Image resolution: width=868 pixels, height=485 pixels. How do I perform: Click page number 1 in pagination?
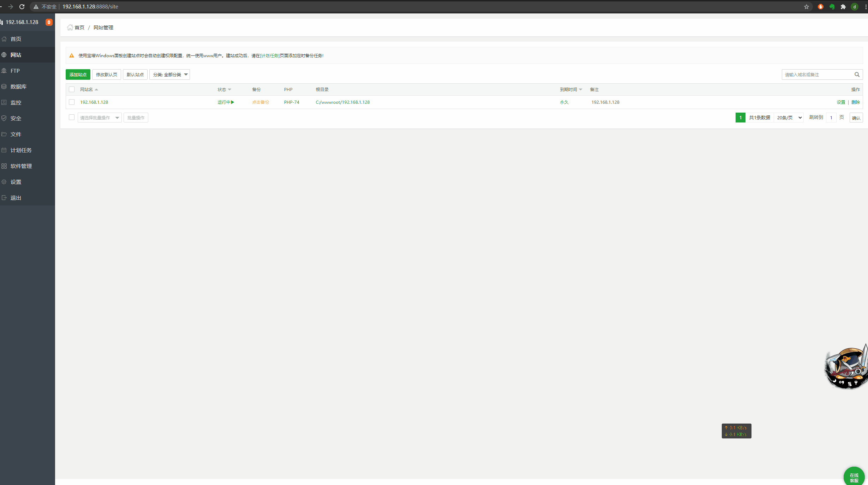741,118
